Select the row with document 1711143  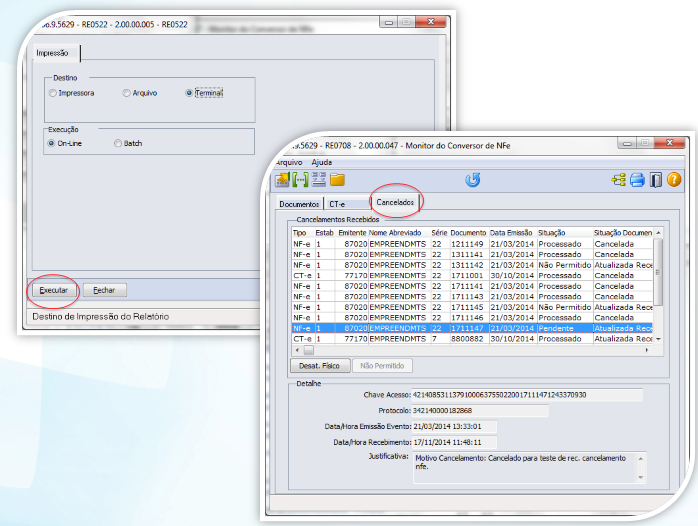(x=472, y=297)
